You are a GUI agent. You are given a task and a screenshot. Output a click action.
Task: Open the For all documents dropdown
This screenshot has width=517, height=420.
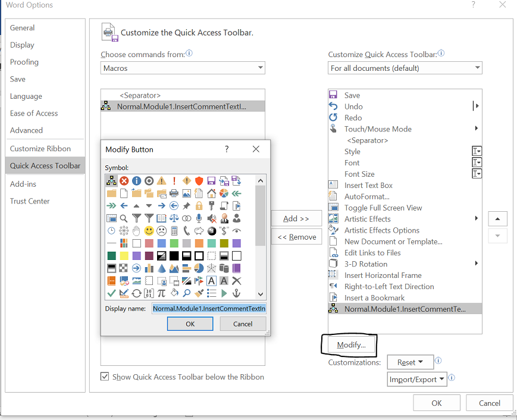tap(405, 68)
